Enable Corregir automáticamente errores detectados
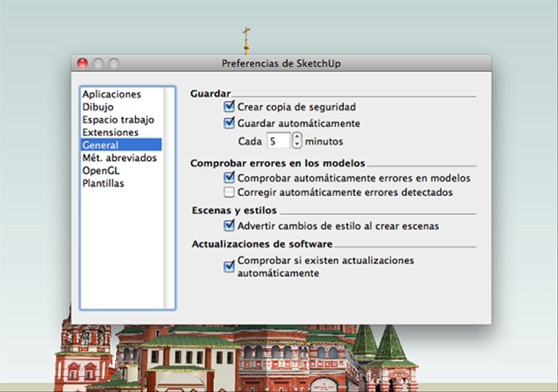The height and width of the screenshot is (392, 558). [x=229, y=192]
